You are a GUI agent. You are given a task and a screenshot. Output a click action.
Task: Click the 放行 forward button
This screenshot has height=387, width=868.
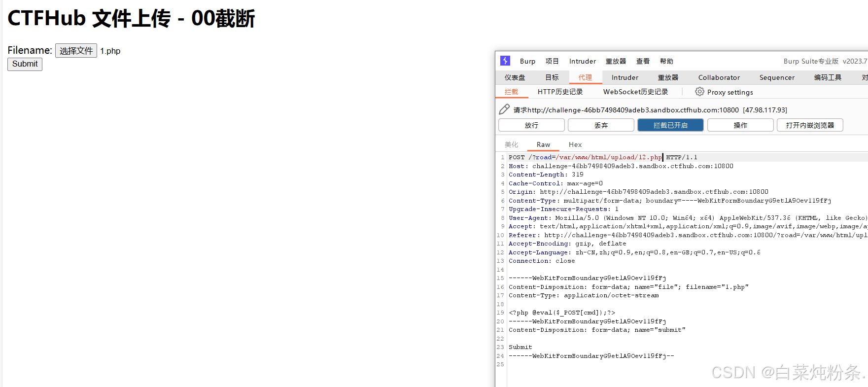tap(531, 125)
